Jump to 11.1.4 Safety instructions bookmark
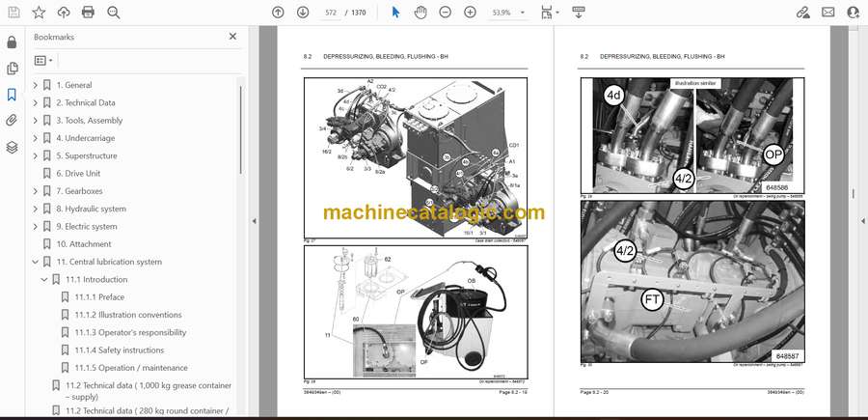This screenshot has width=868, height=420. click(119, 350)
